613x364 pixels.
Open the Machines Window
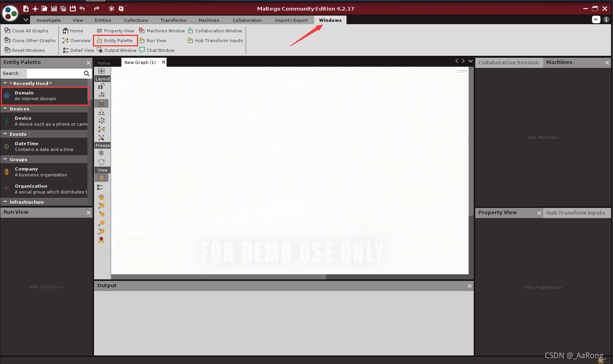point(162,31)
